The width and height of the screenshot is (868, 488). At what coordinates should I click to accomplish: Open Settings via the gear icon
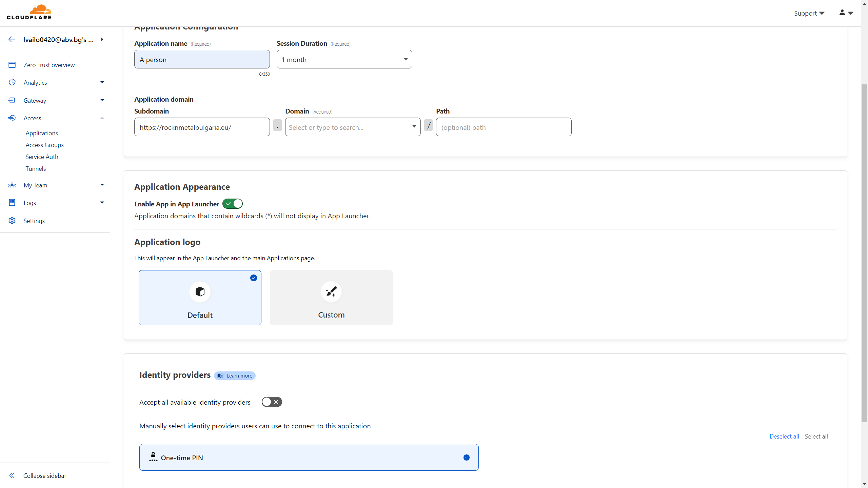click(x=12, y=221)
